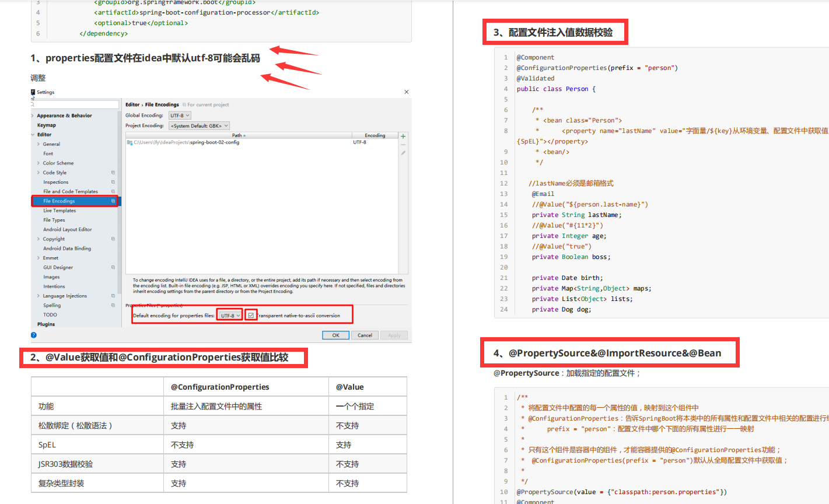Select Images in settings tree
The height and width of the screenshot is (504, 829).
click(x=51, y=277)
